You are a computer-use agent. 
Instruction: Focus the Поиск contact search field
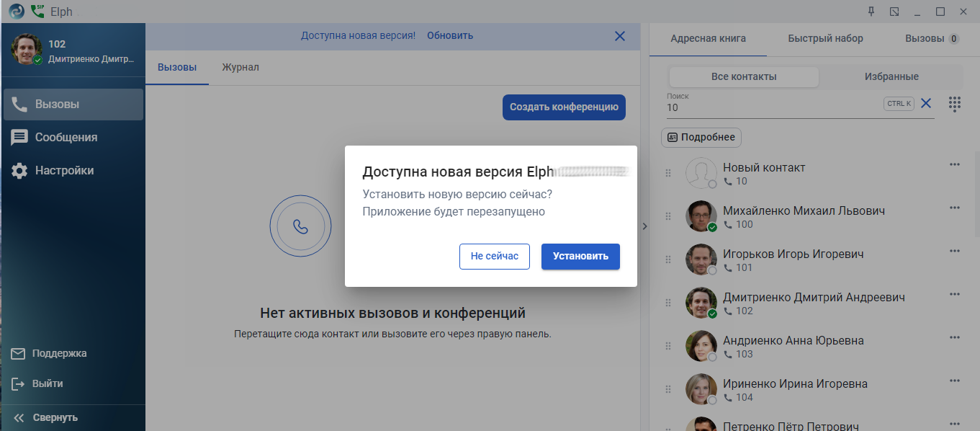(770, 107)
